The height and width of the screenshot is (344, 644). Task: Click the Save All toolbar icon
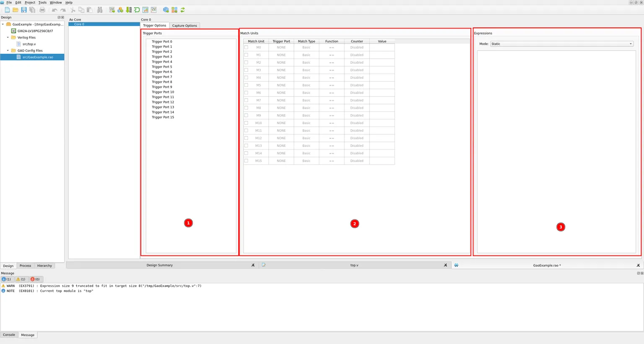click(x=32, y=10)
